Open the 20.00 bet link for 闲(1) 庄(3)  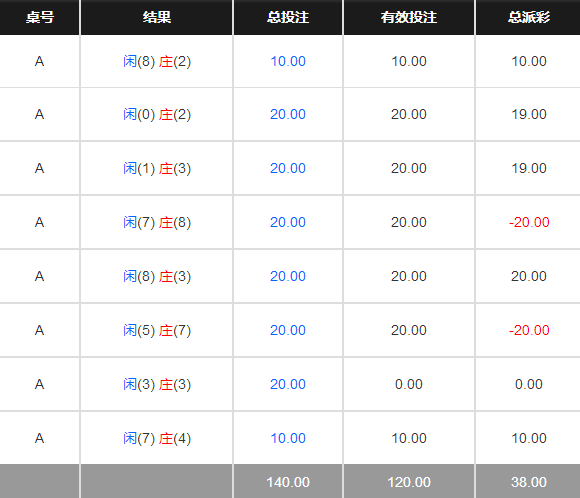(288, 168)
